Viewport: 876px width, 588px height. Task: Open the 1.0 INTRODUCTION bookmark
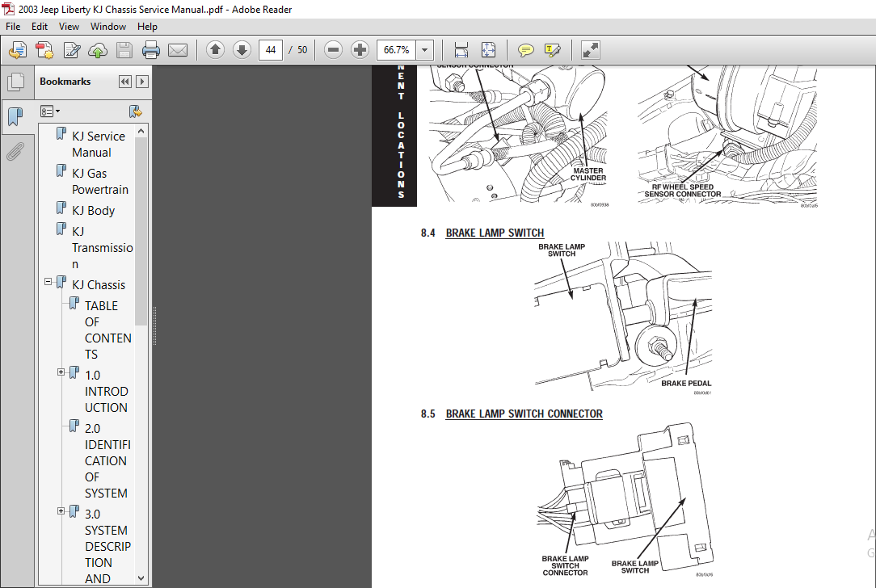[106, 392]
